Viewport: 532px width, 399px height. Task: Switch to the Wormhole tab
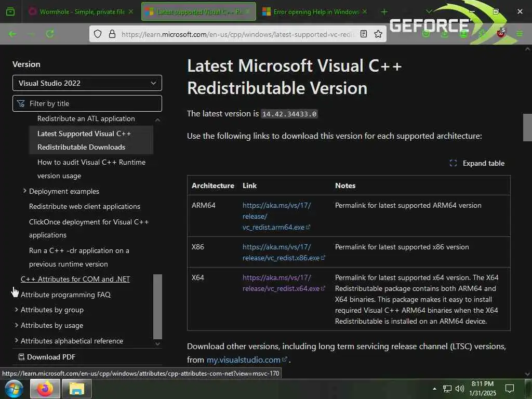click(x=82, y=11)
